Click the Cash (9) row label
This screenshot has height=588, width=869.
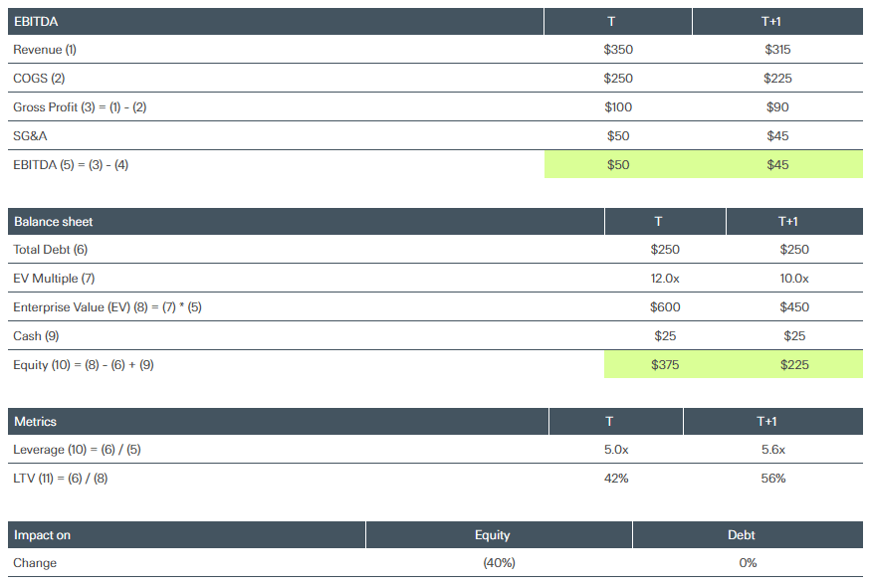point(36,336)
